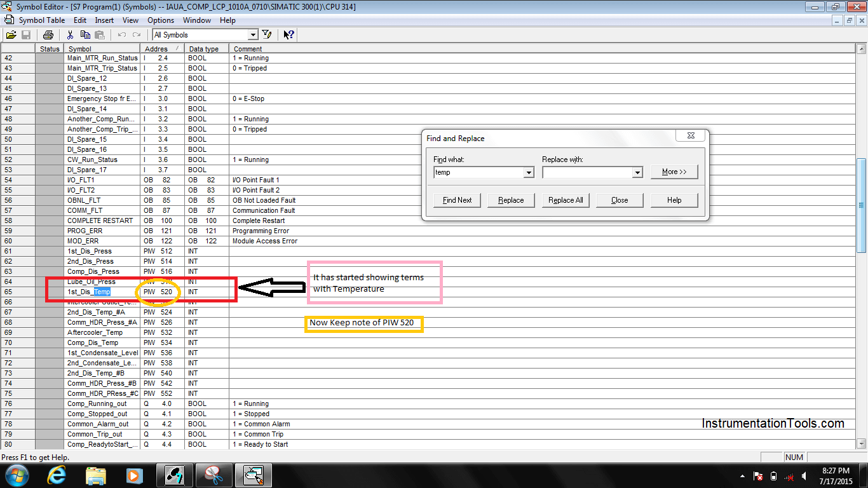Print the symbol table using printer icon
The height and width of the screenshot is (488, 868).
48,35
